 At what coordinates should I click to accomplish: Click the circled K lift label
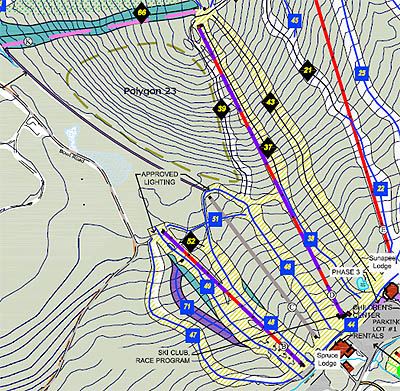[x=28, y=42]
